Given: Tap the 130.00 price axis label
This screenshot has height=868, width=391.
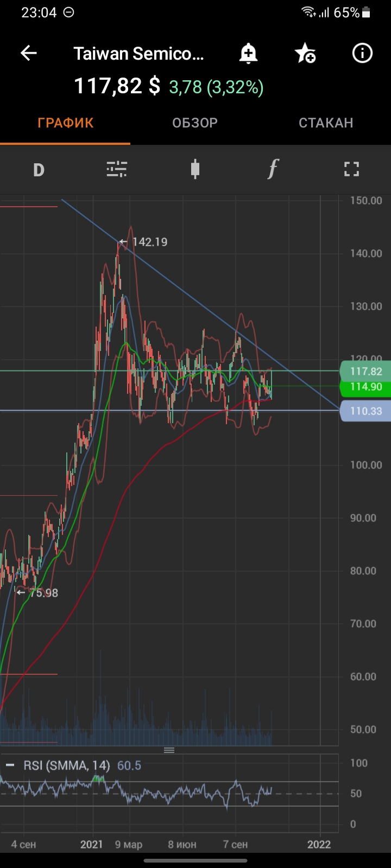Looking at the screenshot, I should point(366,307).
